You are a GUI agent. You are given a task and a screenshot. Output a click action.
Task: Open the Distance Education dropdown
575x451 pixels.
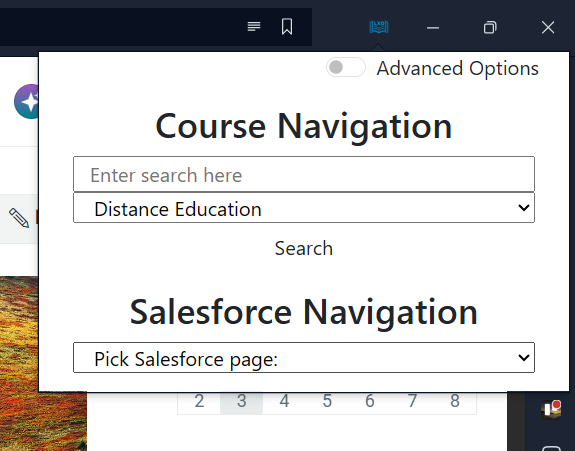tap(304, 208)
